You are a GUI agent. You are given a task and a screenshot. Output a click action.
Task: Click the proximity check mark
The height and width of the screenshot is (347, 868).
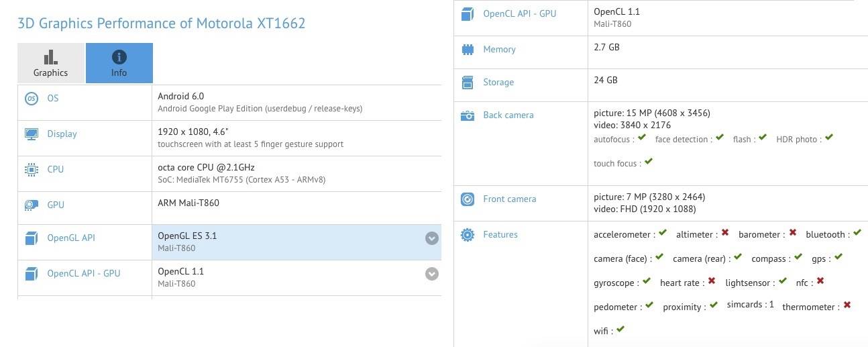pyautogui.click(x=714, y=305)
